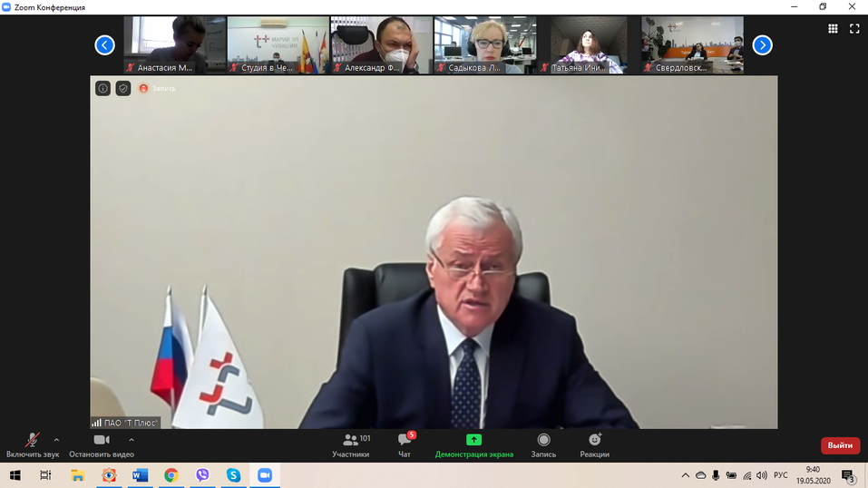Switch to gallery view grid icon
The height and width of the screenshot is (488, 868).
(x=833, y=29)
